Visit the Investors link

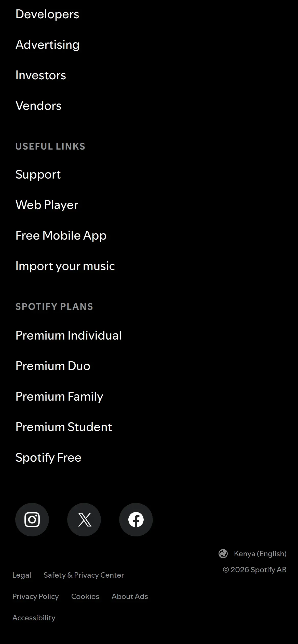[41, 75]
